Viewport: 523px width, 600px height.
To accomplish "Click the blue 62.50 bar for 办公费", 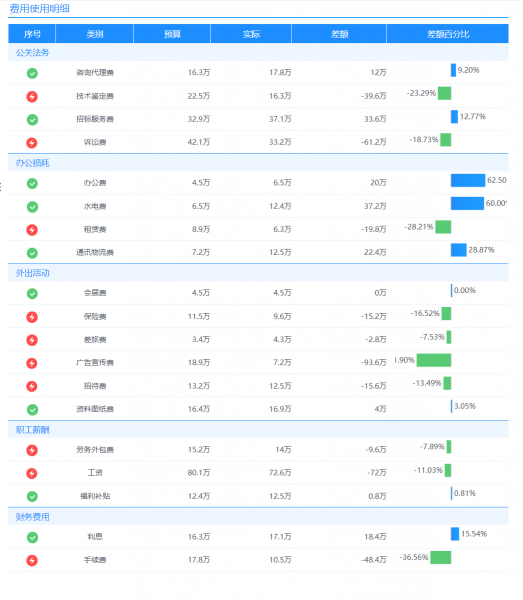I will coord(468,180).
